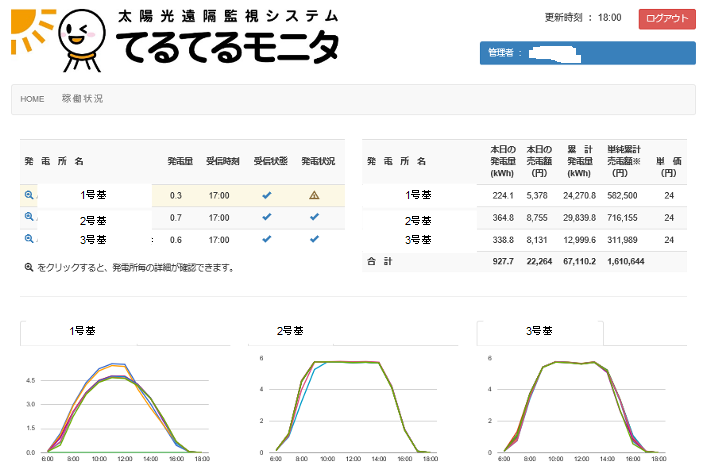Click the total 67,110.2 in 合計 row
This screenshot has width=707, height=474.
click(x=579, y=262)
